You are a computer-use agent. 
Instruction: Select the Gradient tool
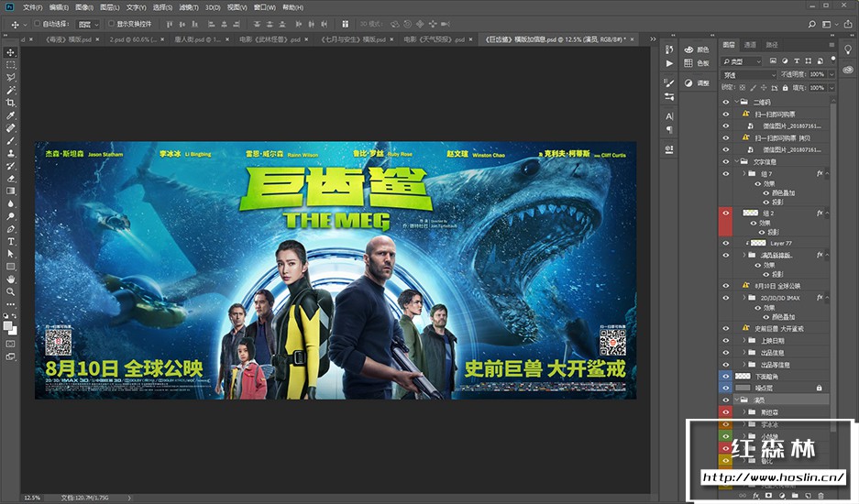pyautogui.click(x=10, y=192)
